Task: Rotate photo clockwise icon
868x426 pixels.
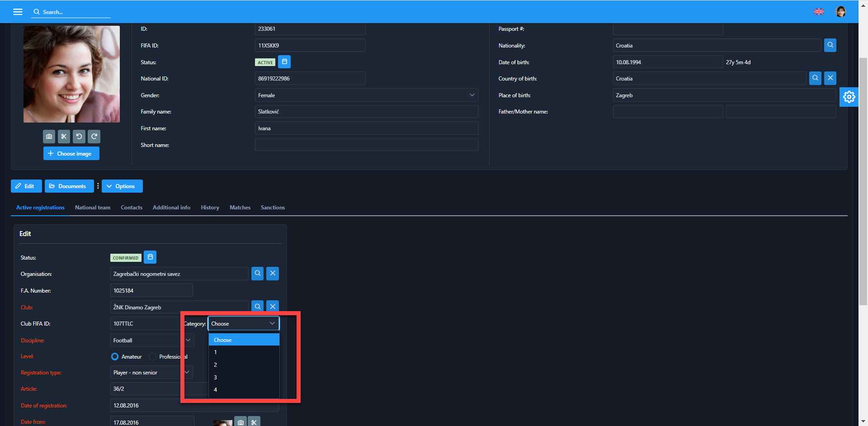Action: pos(94,137)
